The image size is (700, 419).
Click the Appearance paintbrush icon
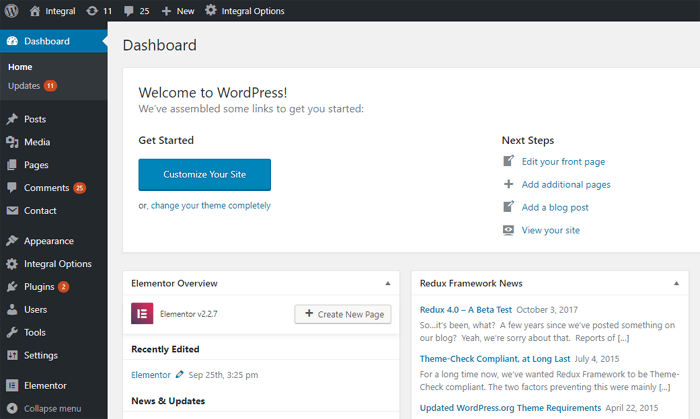pos(12,241)
